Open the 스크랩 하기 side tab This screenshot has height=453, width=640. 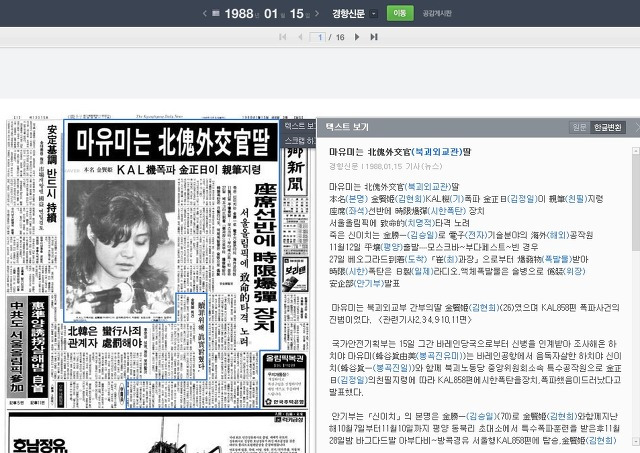tap(300, 141)
